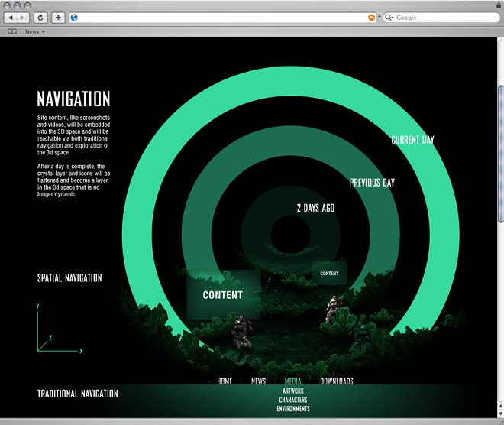Viewport: 504px width, 425px height.
Task: Open the bookmarks book icon
Action: tap(11, 31)
